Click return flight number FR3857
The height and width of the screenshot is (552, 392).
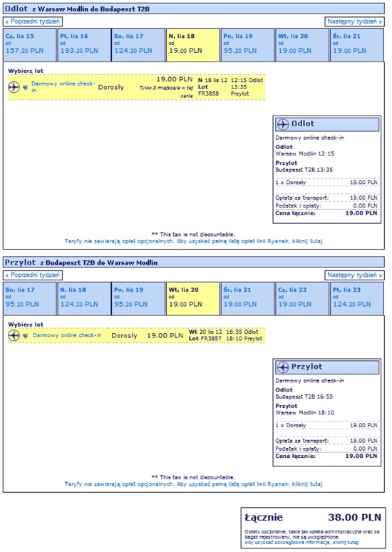coord(211,339)
